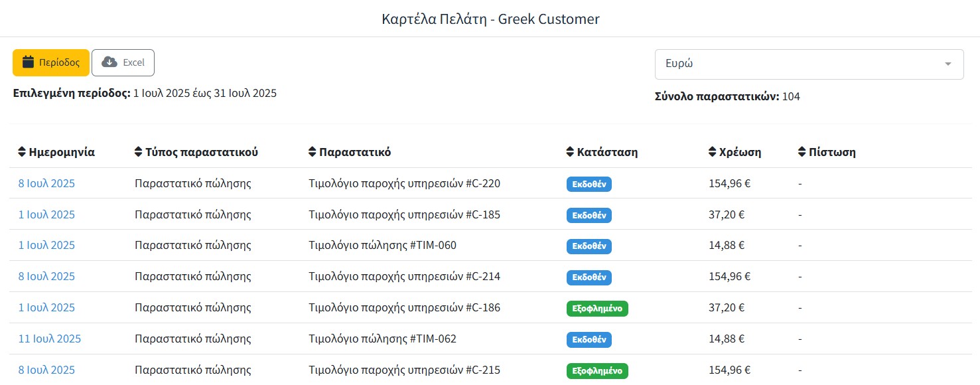Sort by Ημερομηνία column sort icon
Image resolution: width=980 pixels, height=385 pixels.
point(22,152)
